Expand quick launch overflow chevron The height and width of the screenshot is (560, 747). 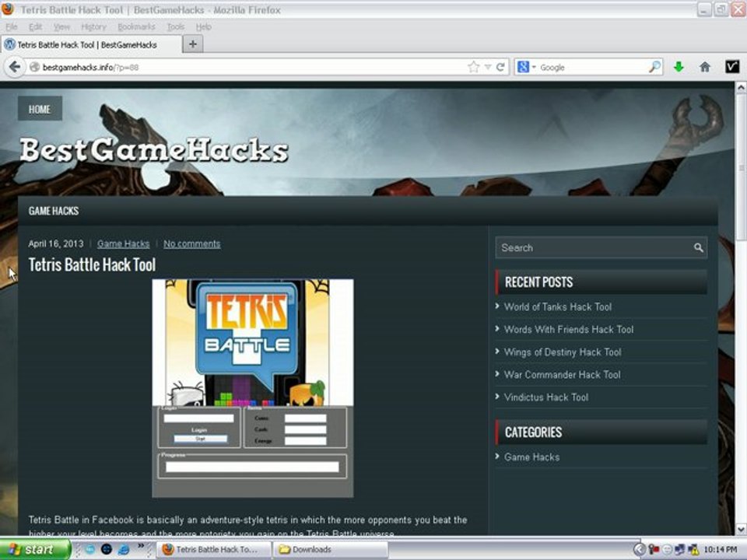click(141, 546)
